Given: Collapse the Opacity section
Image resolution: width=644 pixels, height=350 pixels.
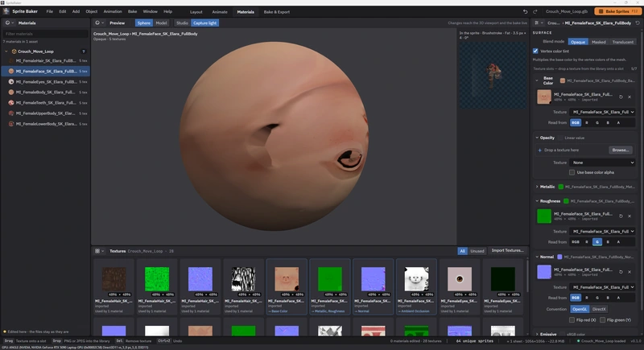Looking at the screenshot, I should click(537, 138).
